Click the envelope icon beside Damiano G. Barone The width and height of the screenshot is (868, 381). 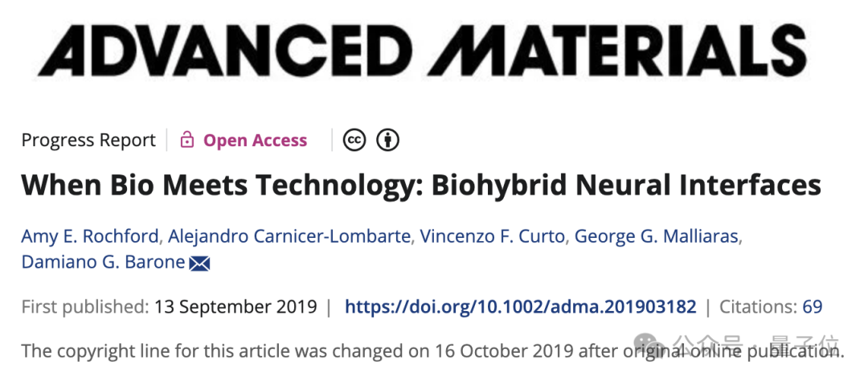(x=199, y=264)
